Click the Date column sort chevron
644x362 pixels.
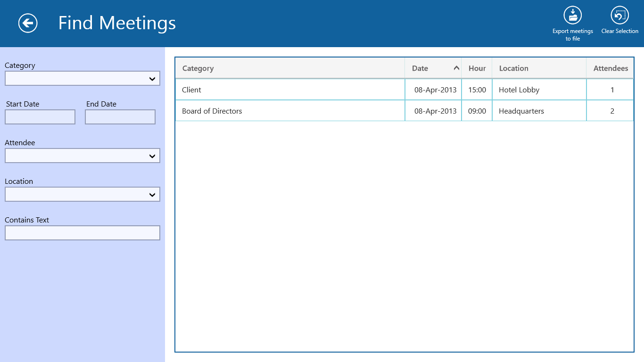click(455, 68)
